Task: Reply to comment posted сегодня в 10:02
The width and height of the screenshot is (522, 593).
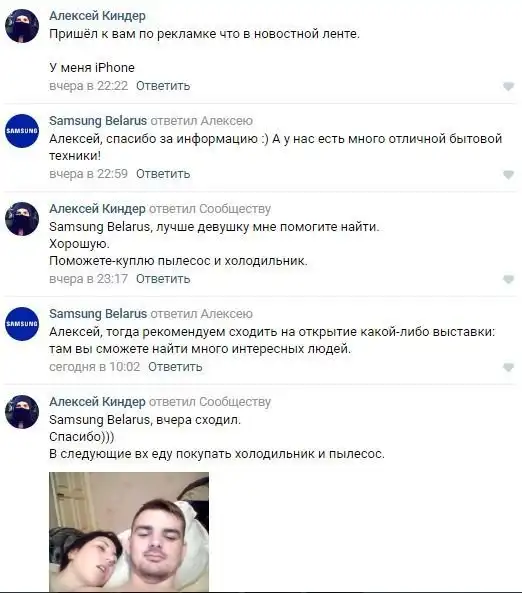Action: [175, 367]
